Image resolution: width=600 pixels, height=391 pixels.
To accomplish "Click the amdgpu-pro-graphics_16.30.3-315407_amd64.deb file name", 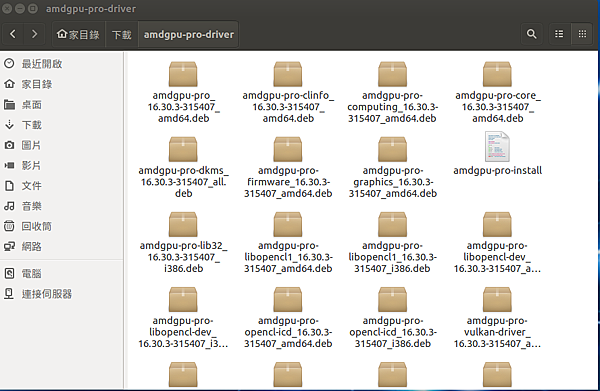I will click(393, 182).
